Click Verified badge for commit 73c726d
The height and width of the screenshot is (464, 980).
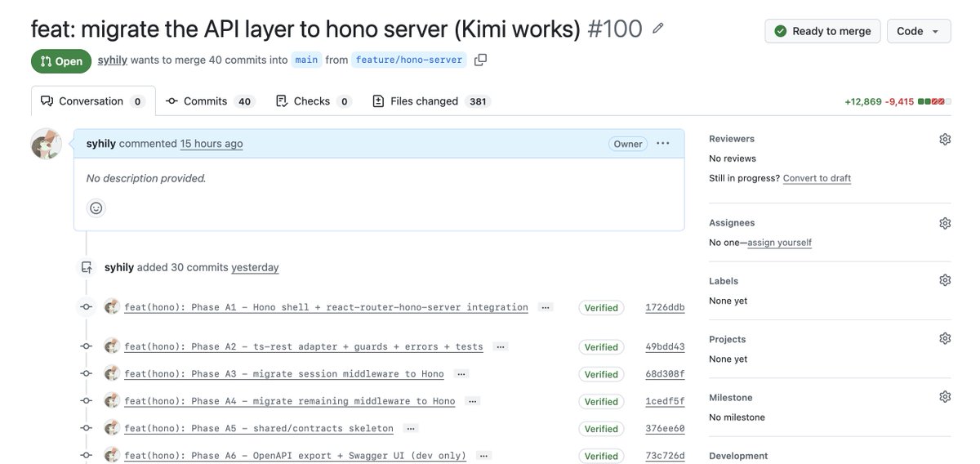[x=601, y=456]
